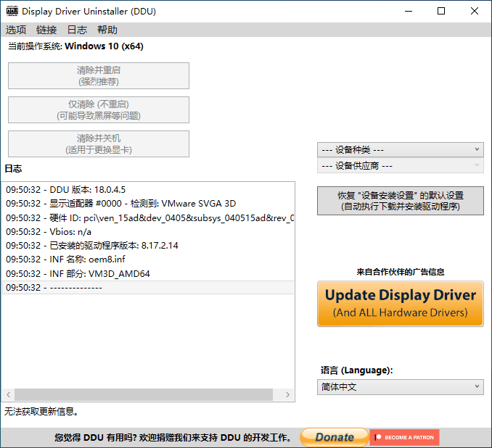Click 恢复设备安装设置的默认设置 button
This screenshot has height=448, width=492.
[400, 201]
